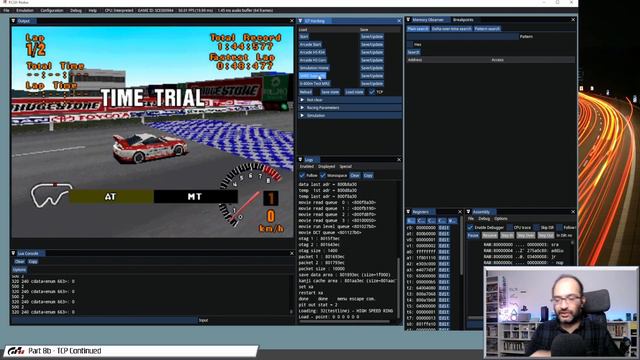The width and height of the screenshot is (640, 360).
Task: Load the Simulation Home state
Action: click(314, 68)
